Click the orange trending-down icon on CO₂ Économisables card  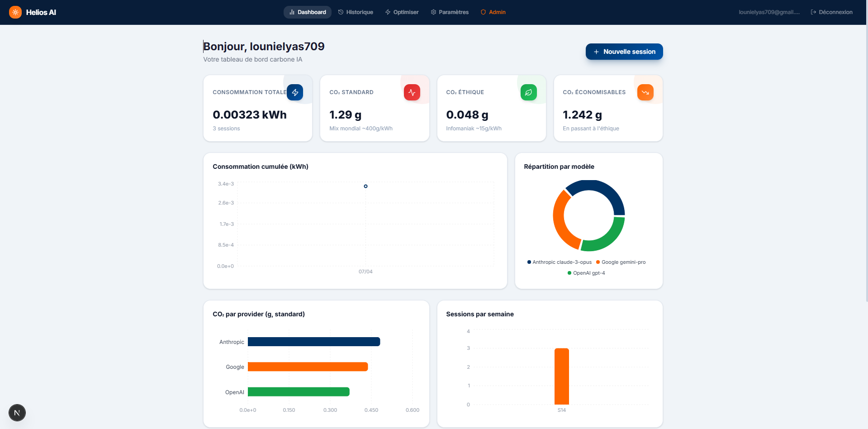[x=645, y=92]
